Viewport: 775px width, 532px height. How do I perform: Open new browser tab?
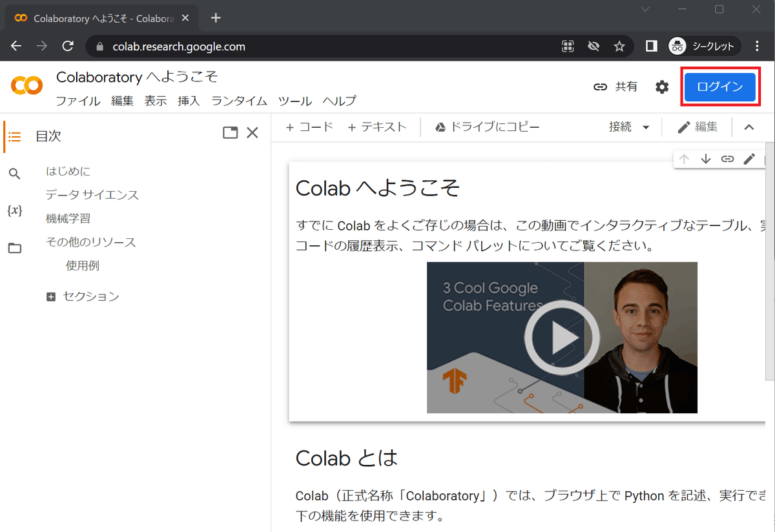tap(216, 18)
